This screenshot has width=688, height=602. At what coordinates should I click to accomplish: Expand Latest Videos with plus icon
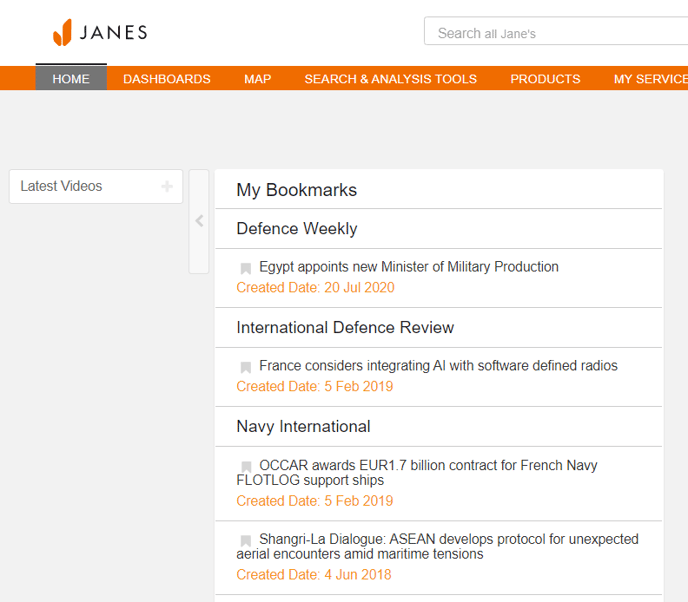[x=167, y=186]
